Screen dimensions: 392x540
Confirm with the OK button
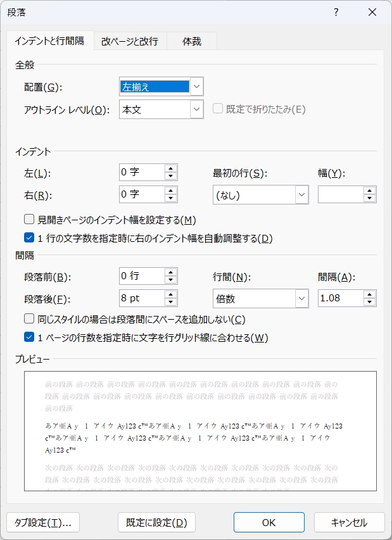point(269,522)
